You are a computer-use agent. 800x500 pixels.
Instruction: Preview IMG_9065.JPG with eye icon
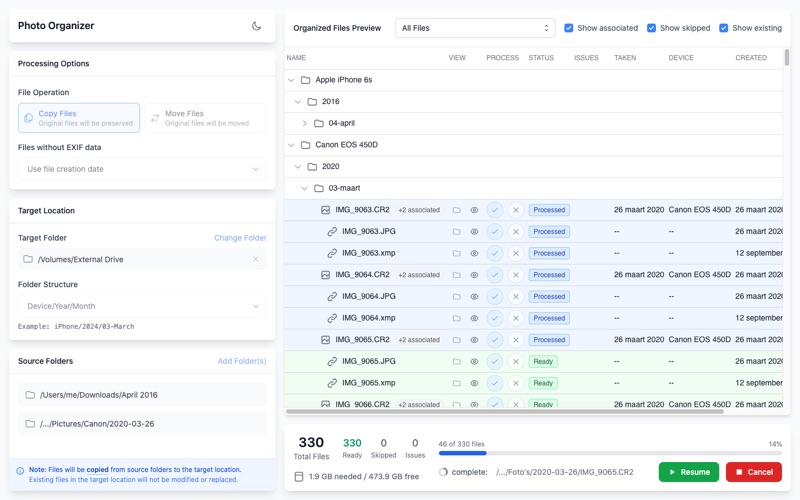pyautogui.click(x=474, y=361)
